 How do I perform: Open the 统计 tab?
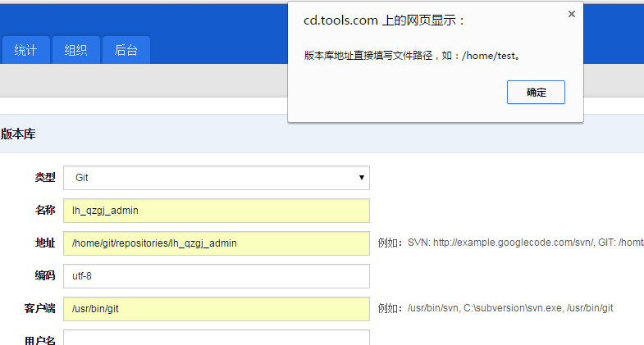coord(25,50)
